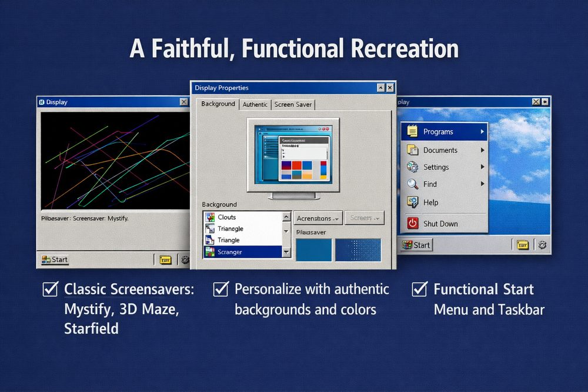Switch to the Background tab
Viewport: 588px width, 392px height.
pos(218,104)
